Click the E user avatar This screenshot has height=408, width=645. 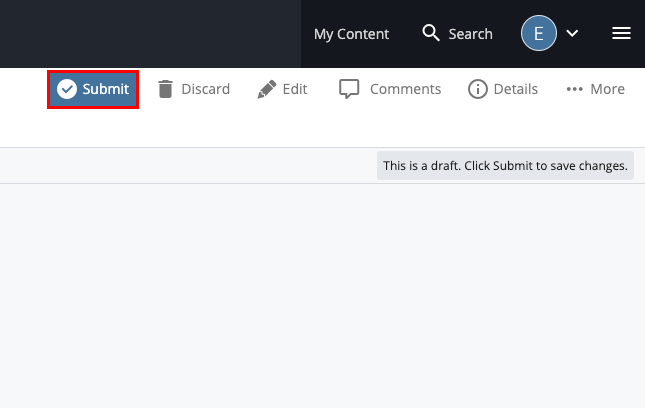pos(538,33)
